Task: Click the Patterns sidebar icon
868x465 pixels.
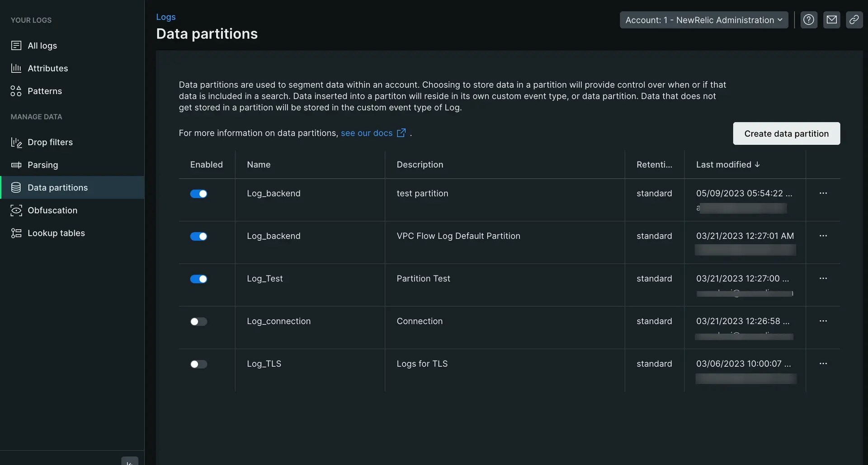Action: coord(16,91)
